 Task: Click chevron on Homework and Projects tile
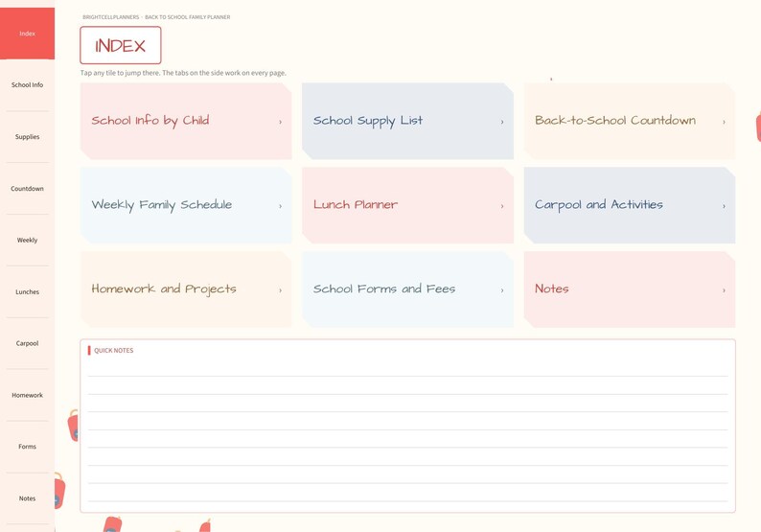tap(280, 290)
